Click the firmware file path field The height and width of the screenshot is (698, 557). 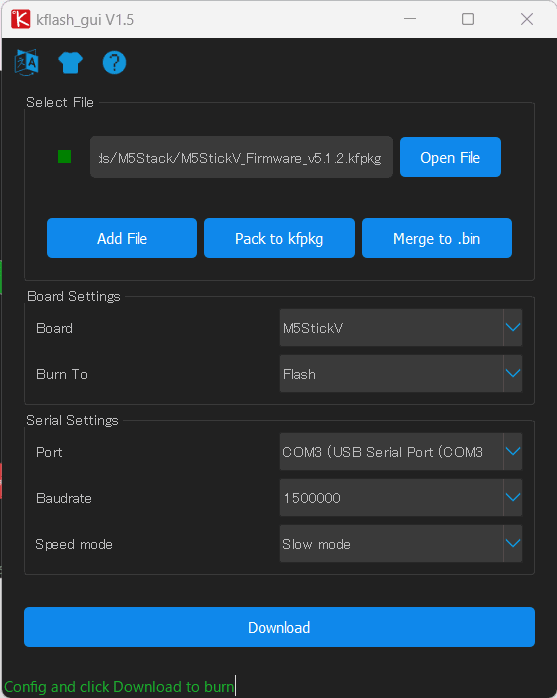click(x=241, y=157)
